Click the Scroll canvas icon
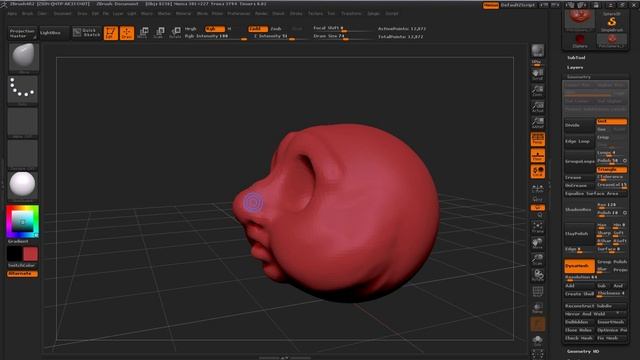 click(x=538, y=74)
